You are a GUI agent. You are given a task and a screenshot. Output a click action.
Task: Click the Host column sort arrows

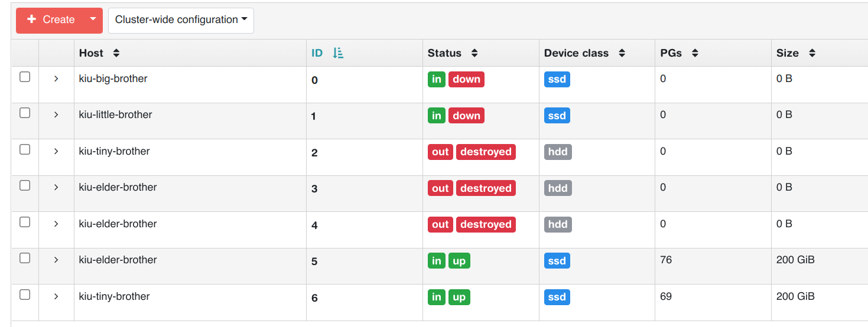tap(116, 53)
